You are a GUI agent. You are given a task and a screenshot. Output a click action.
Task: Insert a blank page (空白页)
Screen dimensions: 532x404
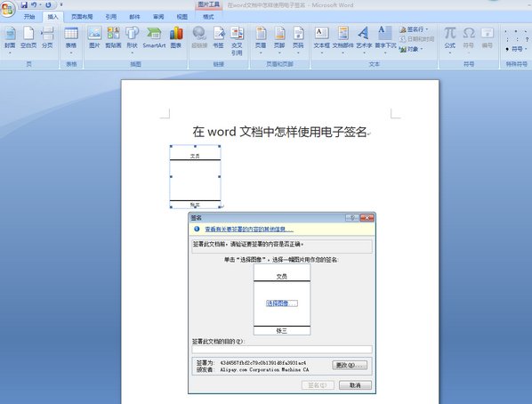click(28, 37)
